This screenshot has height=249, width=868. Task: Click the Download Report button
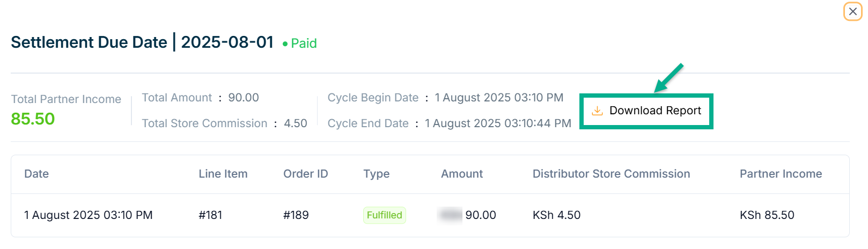pos(646,111)
